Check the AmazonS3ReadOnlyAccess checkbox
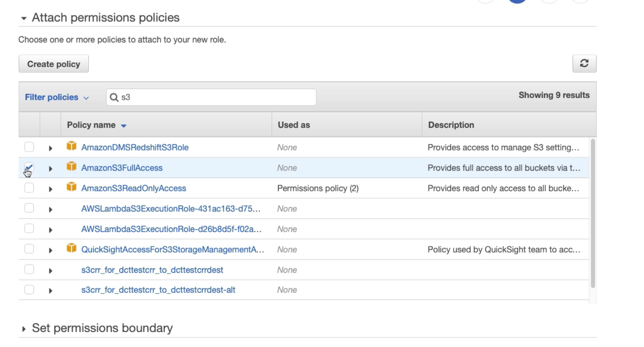The height and width of the screenshot is (347, 644). [x=29, y=188]
